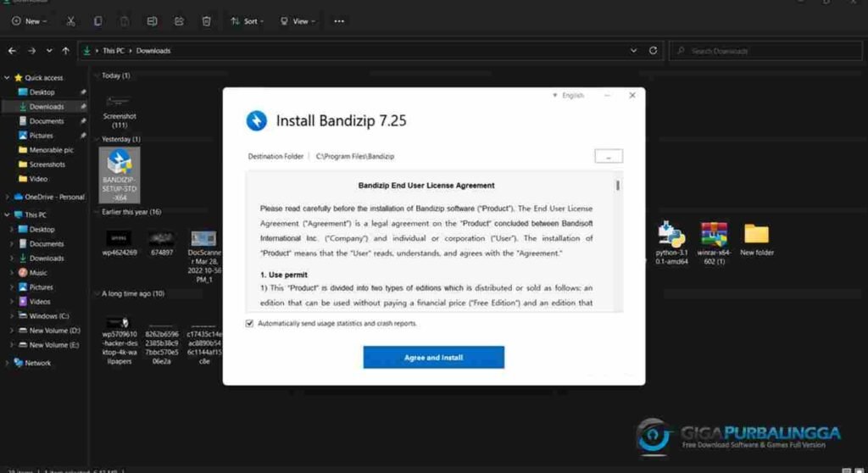Click This PC in the address bar
This screenshot has width=868, height=473.
coord(114,50)
